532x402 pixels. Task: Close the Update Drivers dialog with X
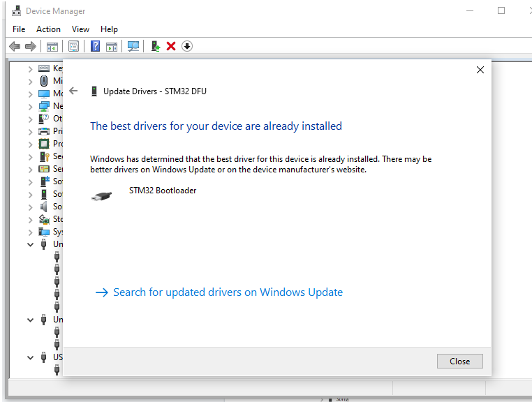coord(480,70)
